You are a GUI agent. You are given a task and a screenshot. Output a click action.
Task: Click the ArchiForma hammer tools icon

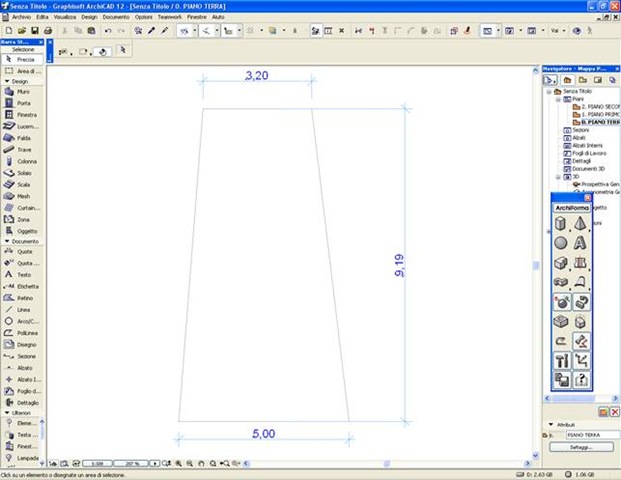[562, 361]
